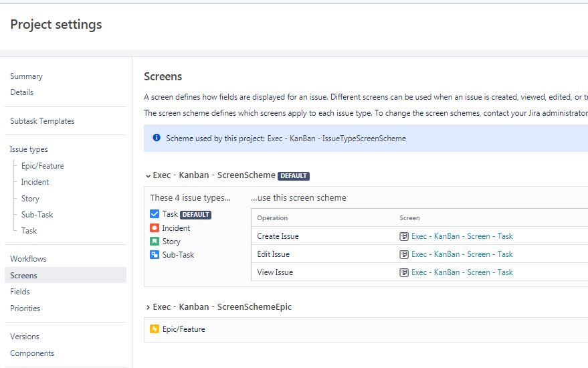Click the info icon in scheme banner

[x=157, y=138]
